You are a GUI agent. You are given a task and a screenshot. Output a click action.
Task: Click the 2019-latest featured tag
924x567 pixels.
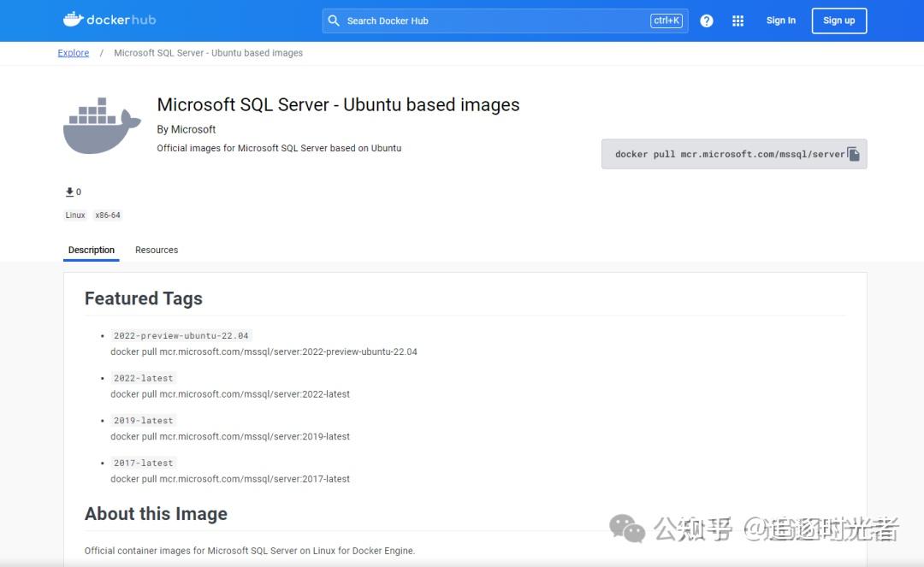click(x=143, y=420)
